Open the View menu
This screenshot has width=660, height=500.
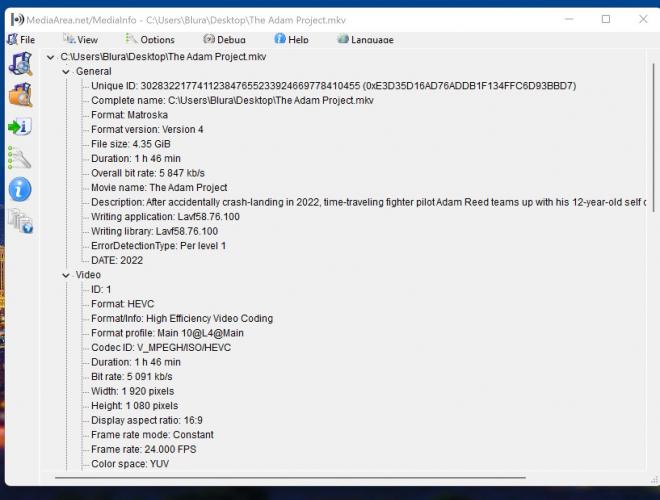80,40
